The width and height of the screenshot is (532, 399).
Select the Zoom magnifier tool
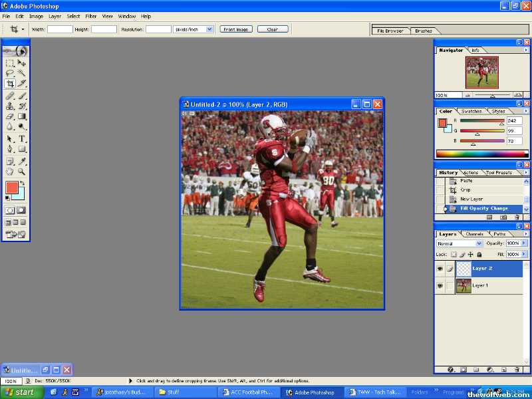22,172
